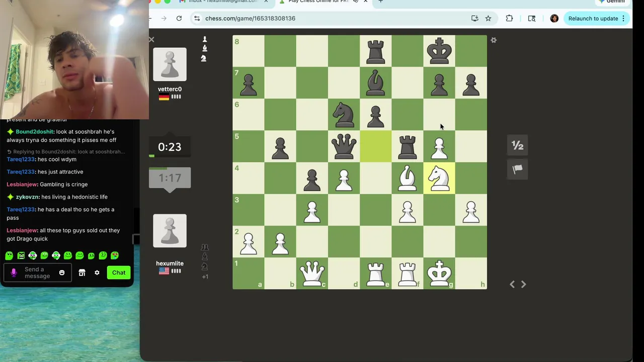Click the black rook on f5
The image size is (644, 362).
point(408,146)
